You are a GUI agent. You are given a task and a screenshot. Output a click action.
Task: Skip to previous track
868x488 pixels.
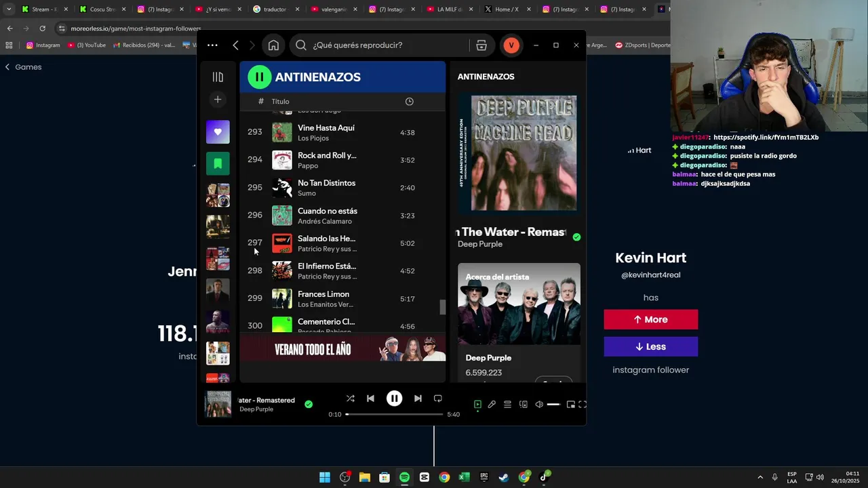coord(370,399)
